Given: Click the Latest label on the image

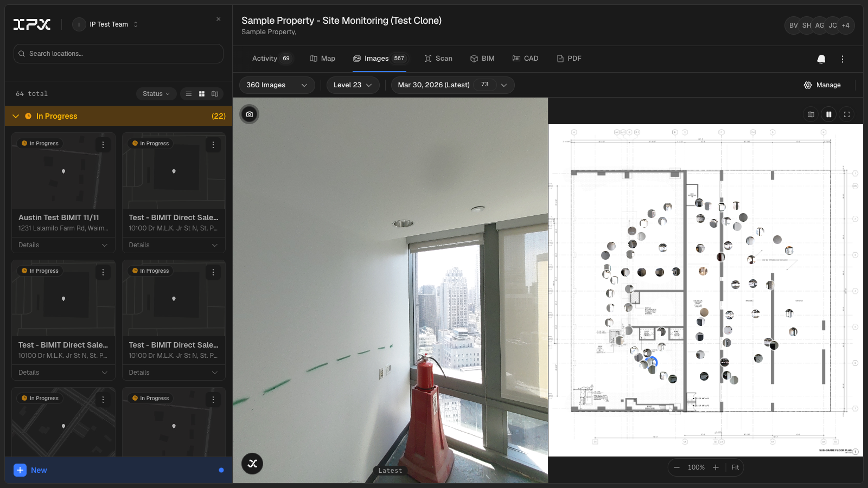Looking at the screenshot, I should [x=390, y=471].
